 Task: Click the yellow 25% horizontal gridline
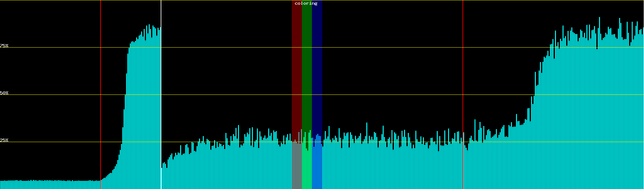pyautogui.click(x=377, y=142)
